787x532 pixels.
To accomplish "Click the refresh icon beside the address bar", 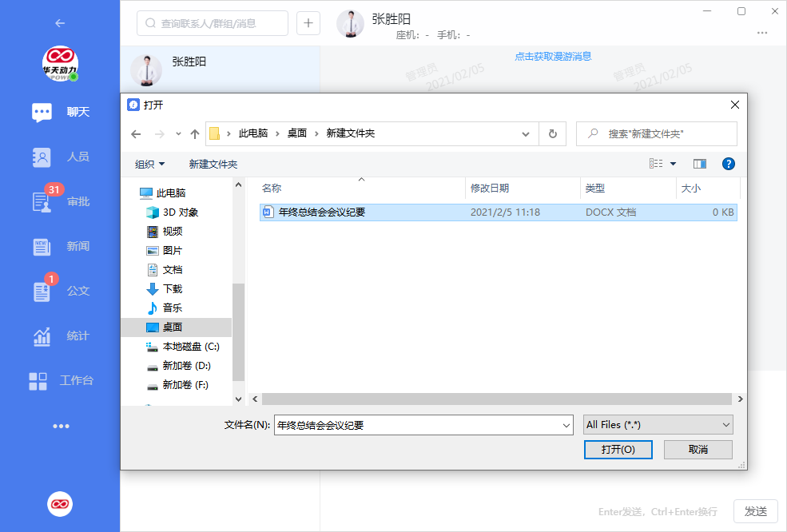I will click(x=552, y=133).
